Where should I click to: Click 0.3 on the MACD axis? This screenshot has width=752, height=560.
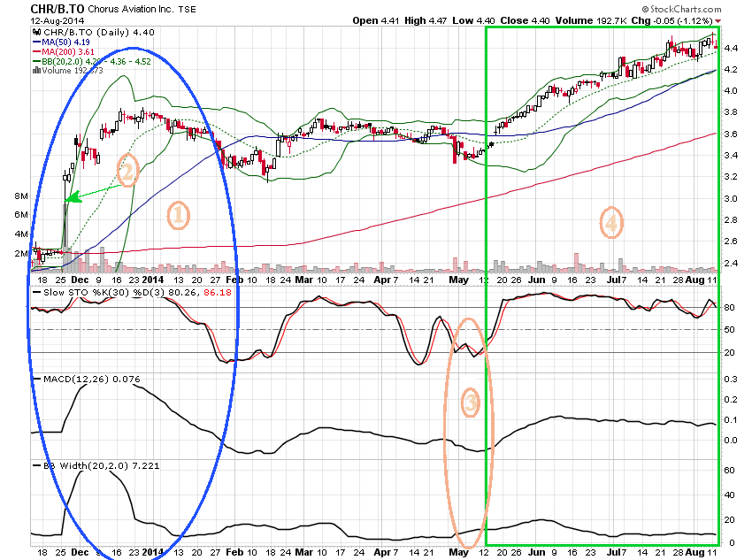[x=731, y=380]
